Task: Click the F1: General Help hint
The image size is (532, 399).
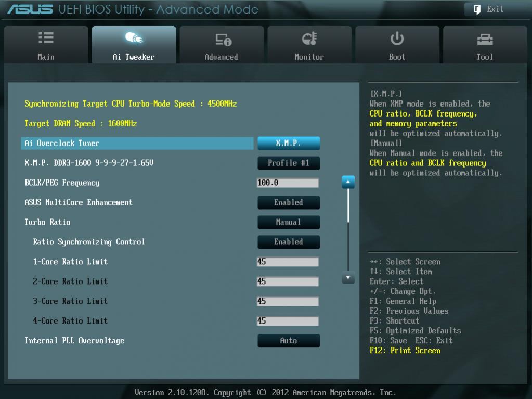Action: (x=403, y=301)
